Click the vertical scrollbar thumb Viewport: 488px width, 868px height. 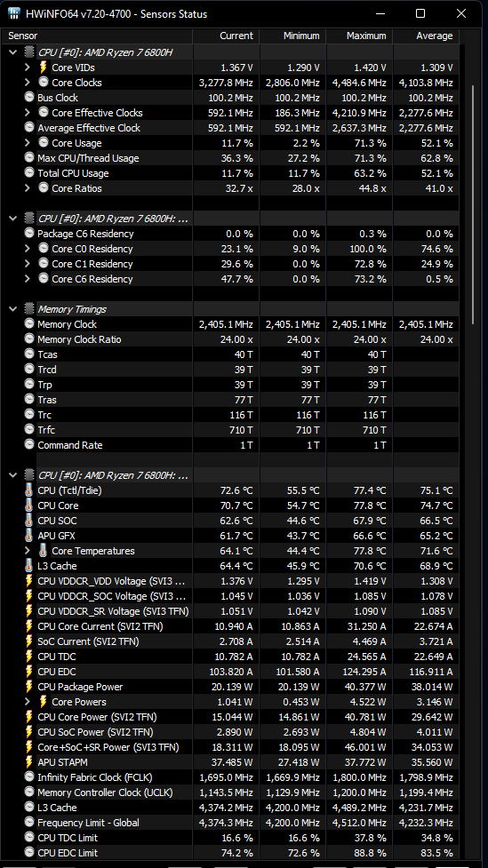(x=473, y=205)
